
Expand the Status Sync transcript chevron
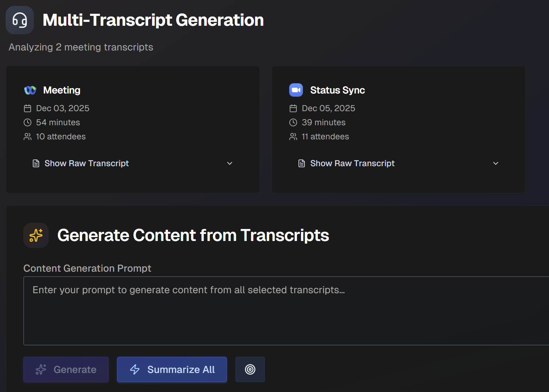pos(496,163)
